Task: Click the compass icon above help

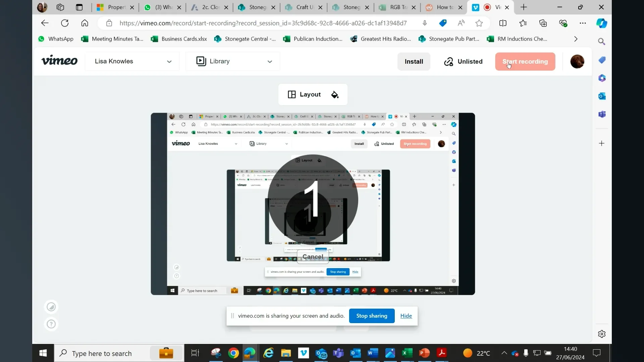Action: (x=51, y=307)
